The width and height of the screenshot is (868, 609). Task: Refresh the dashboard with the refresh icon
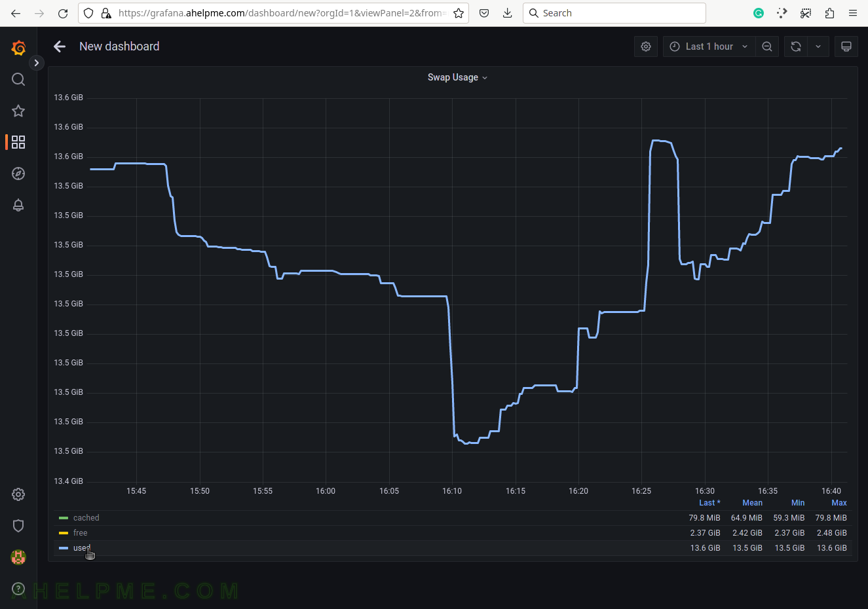tap(796, 46)
